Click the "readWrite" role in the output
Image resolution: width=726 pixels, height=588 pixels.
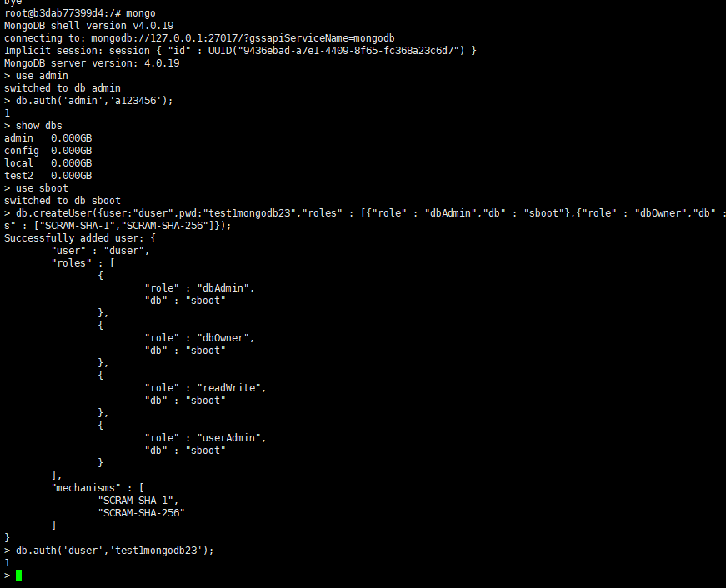point(231,388)
